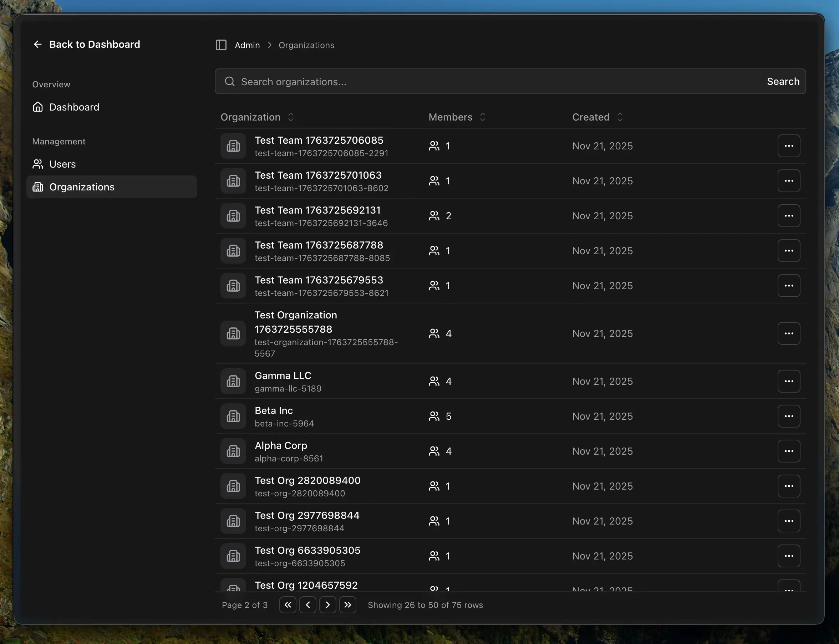Jump to the last page
This screenshot has height=644, width=839.
click(347, 604)
